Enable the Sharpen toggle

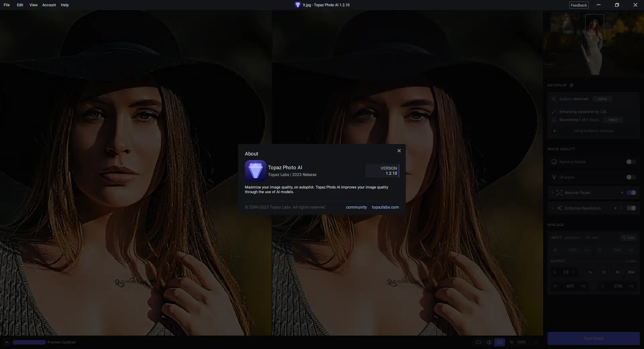631,178
